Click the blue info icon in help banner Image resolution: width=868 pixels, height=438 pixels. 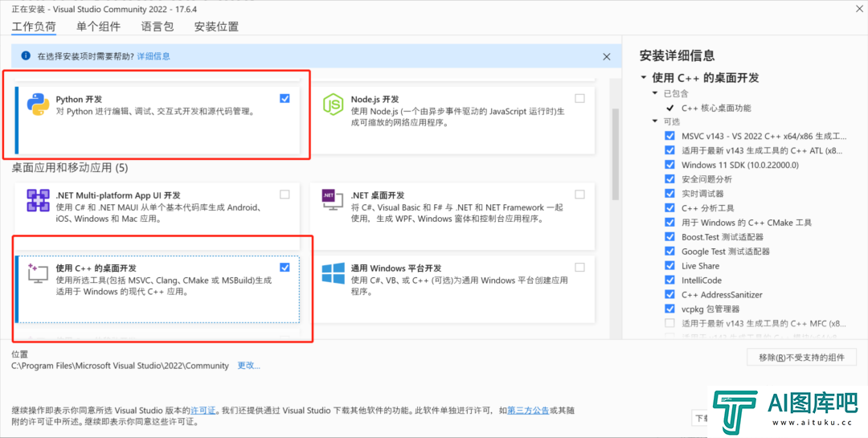tap(26, 55)
